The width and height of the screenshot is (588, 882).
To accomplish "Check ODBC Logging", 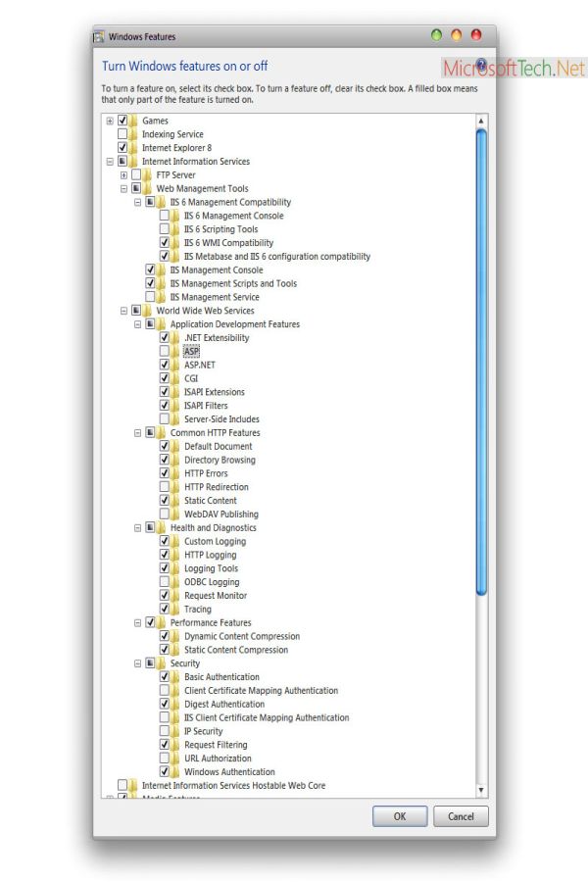I will (x=165, y=581).
